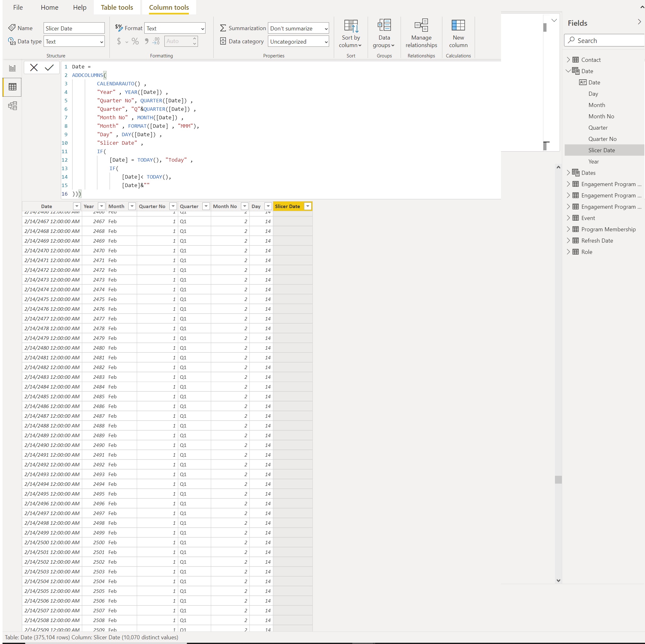Cancel formula edit with the X icon

[x=34, y=67]
